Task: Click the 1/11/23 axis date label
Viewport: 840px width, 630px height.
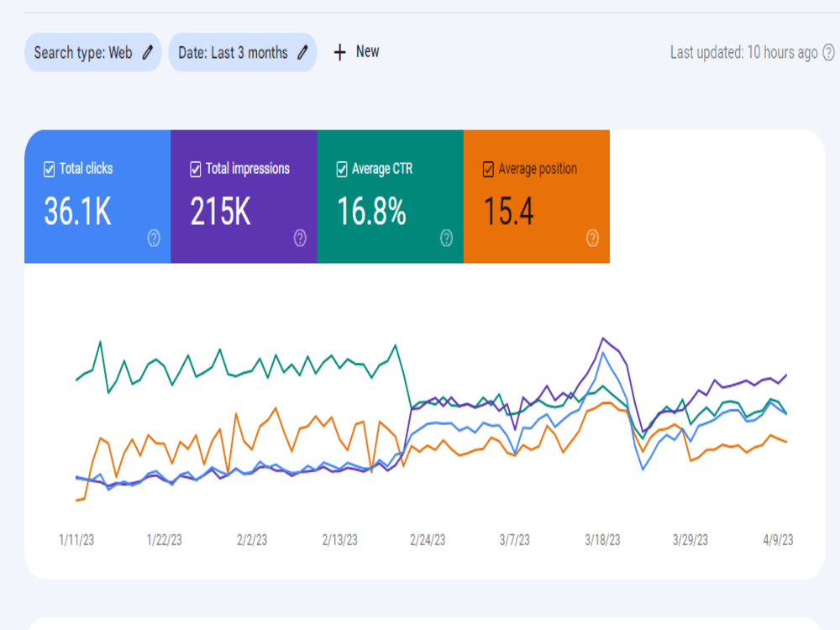Action: point(76,540)
